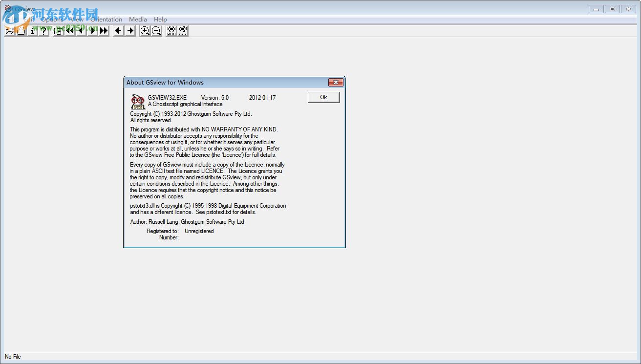
Task: Zoom in using the magnifier plus icon
Action: [145, 30]
